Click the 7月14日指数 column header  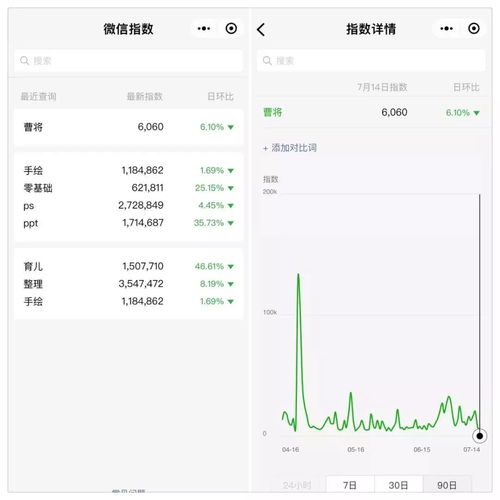click(382, 87)
